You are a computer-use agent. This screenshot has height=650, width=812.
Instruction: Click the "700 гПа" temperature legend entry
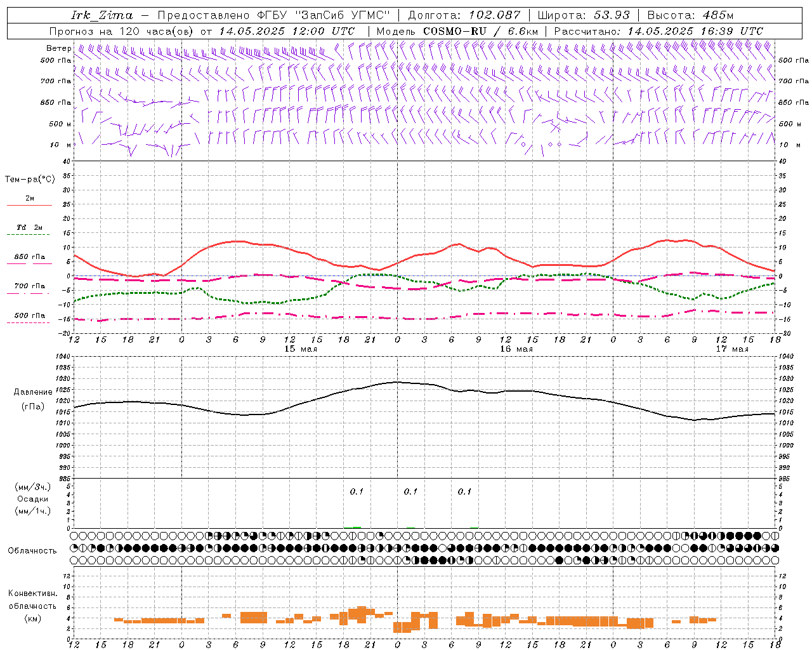tap(30, 286)
